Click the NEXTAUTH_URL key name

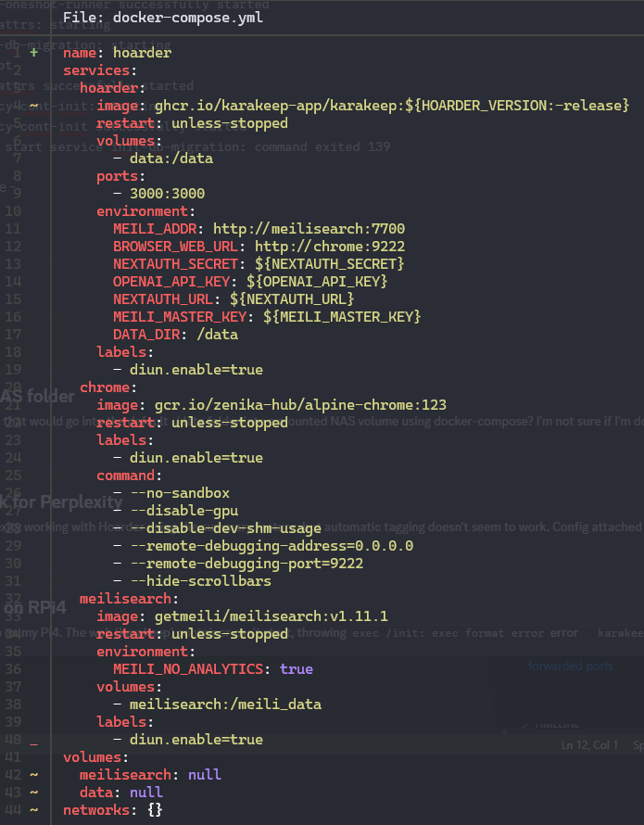(x=163, y=299)
